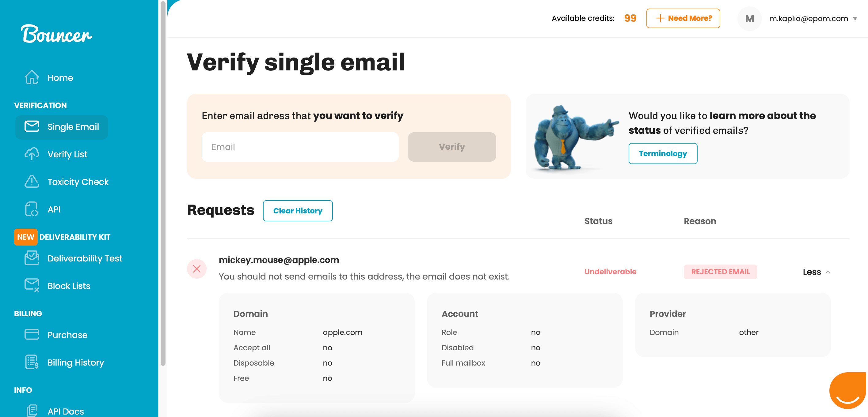Expand the account dropdown for m.kaplia@epom.com
The width and height of the screenshot is (868, 417).
tap(858, 19)
